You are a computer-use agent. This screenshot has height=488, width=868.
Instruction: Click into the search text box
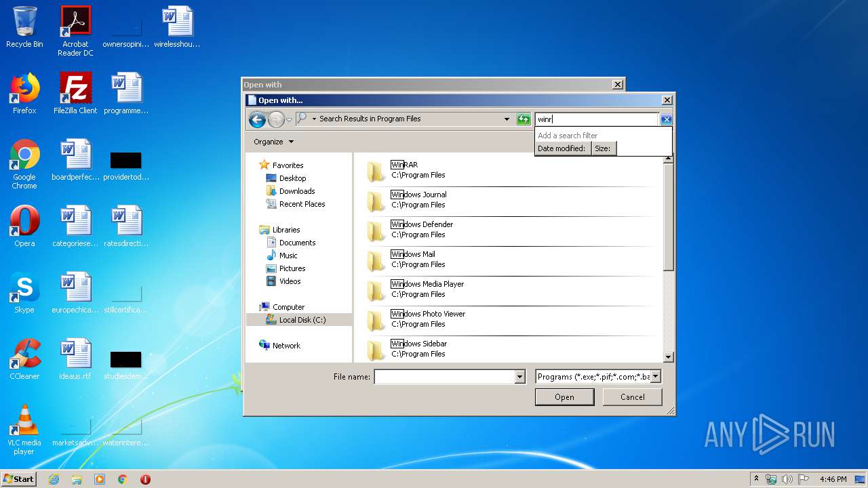[597, 119]
